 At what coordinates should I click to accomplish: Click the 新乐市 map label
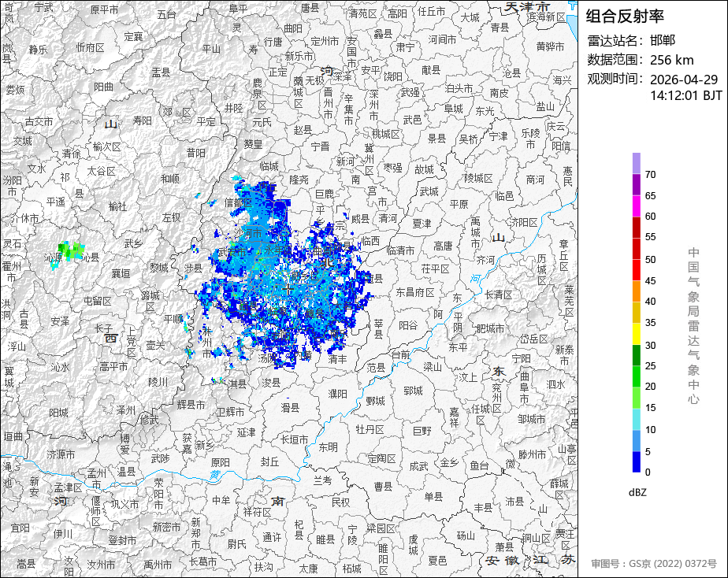[299, 56]
